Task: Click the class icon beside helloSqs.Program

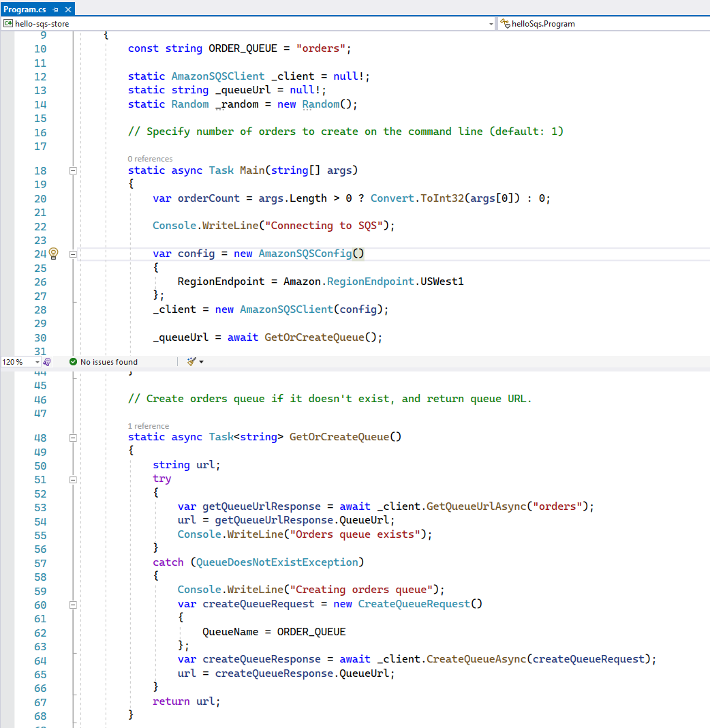Action: pyautogui.click(x=505, y=23)
